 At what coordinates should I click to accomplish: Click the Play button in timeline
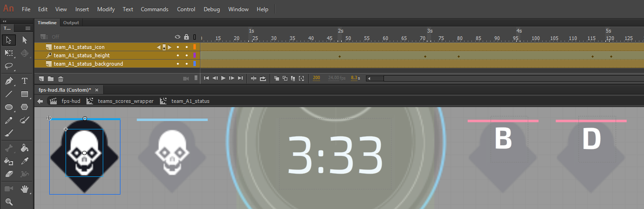pos(223,78)
